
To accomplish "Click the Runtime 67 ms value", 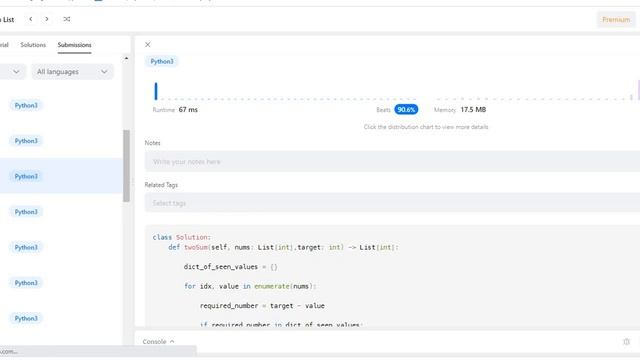I will pyautogui.click(x=188, y=109).
